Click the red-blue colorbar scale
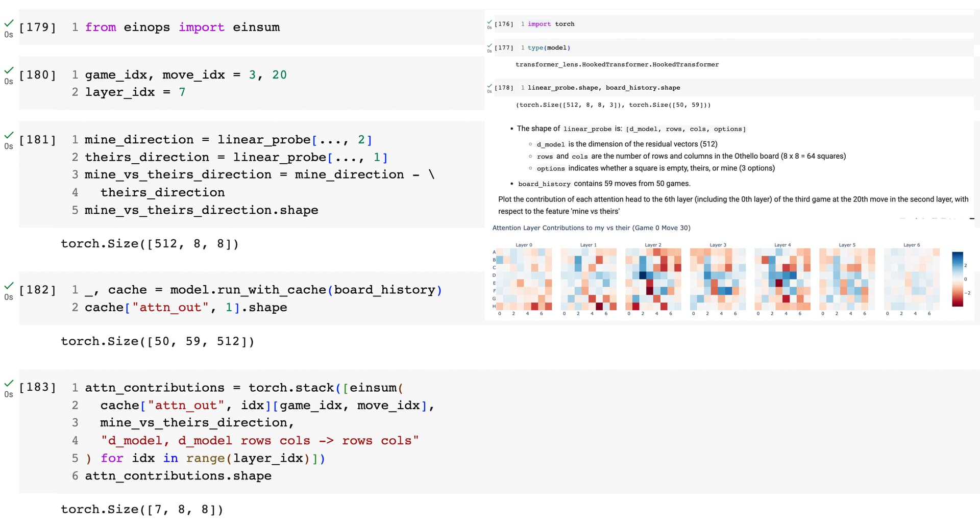 958,279
